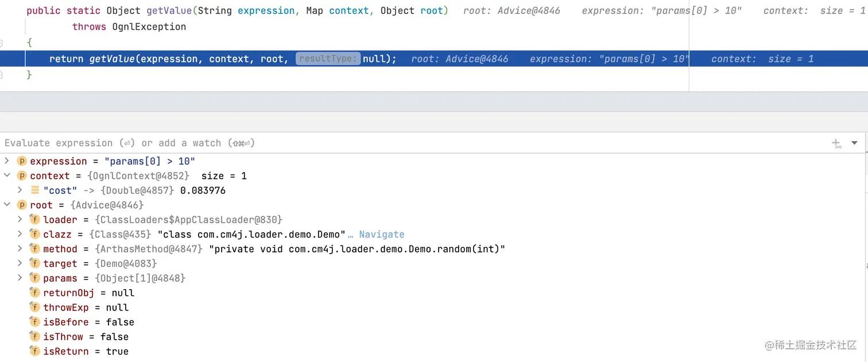Screen dimensions: 868x362
Task: Expand the method field node
Action: pyautogui.click(x=20, y=249)
